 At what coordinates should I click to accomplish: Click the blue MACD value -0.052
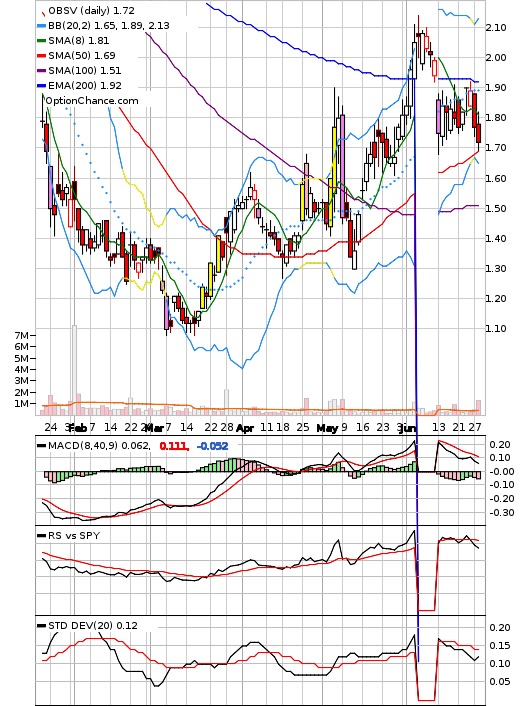[213, 446]
